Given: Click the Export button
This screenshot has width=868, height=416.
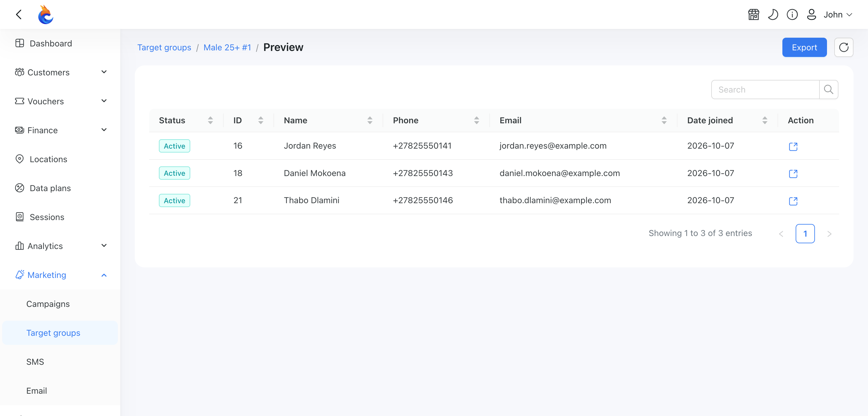Looking at the screenshot, I should (x=804, y=47).
